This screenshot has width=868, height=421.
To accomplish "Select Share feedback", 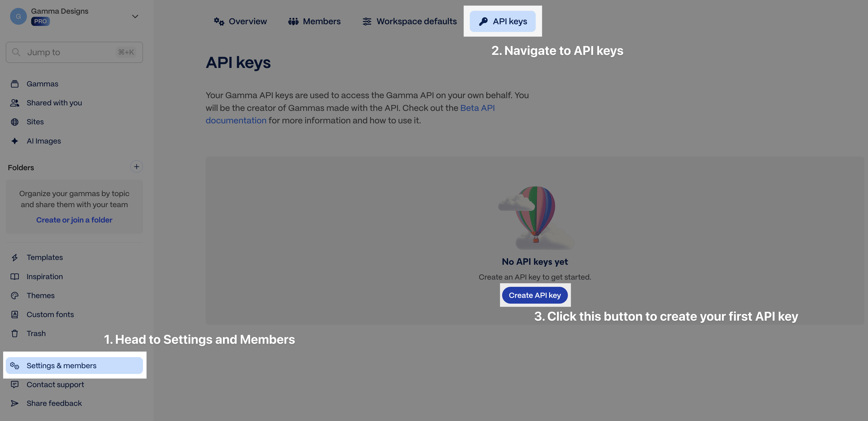I will click(54, 403).
